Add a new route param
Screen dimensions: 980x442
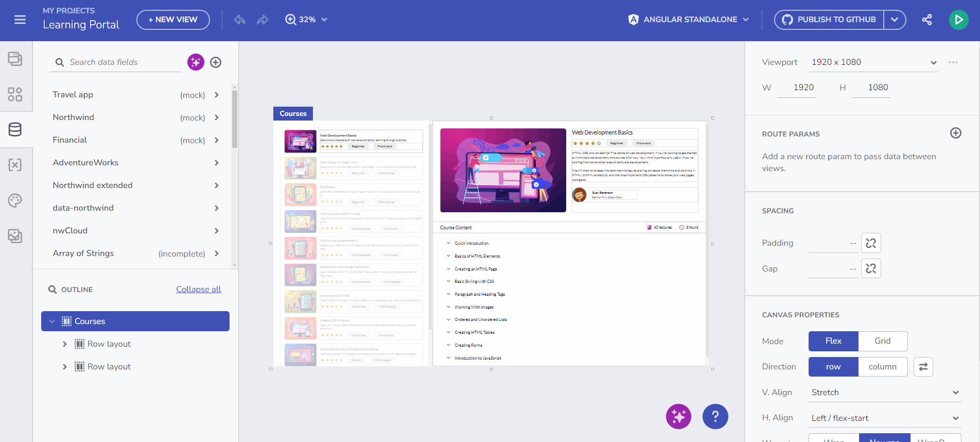955,133
